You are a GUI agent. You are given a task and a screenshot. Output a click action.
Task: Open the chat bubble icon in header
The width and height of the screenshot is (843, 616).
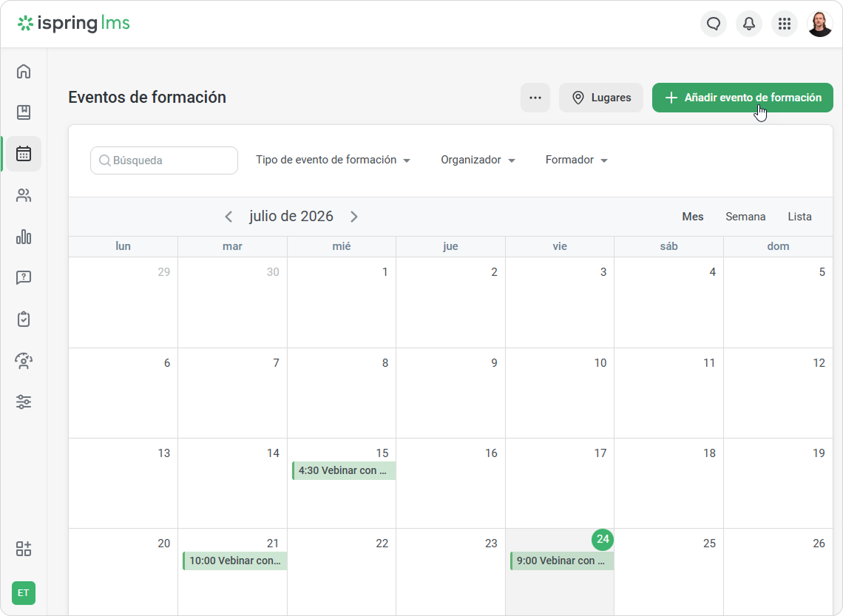pyautogui.click(x=714, y=24)
